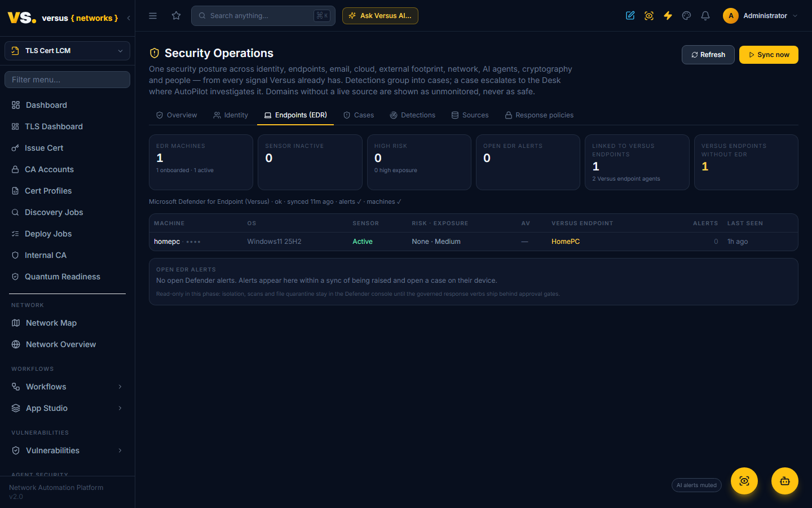The width and height of the screenshot is (812, 508).
Task: Click the scan icon in the top header
Action: coord(649,16)
